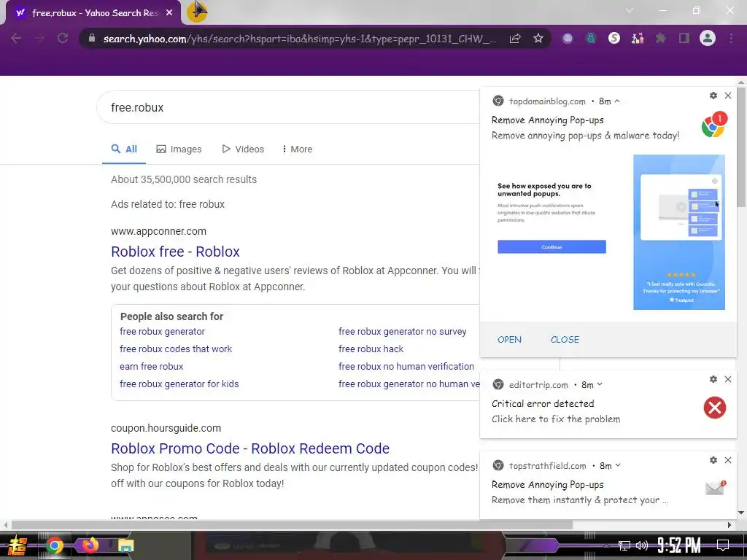Open the Roblox free - Roblox result
747x560 pixels.
click(175, 252)
